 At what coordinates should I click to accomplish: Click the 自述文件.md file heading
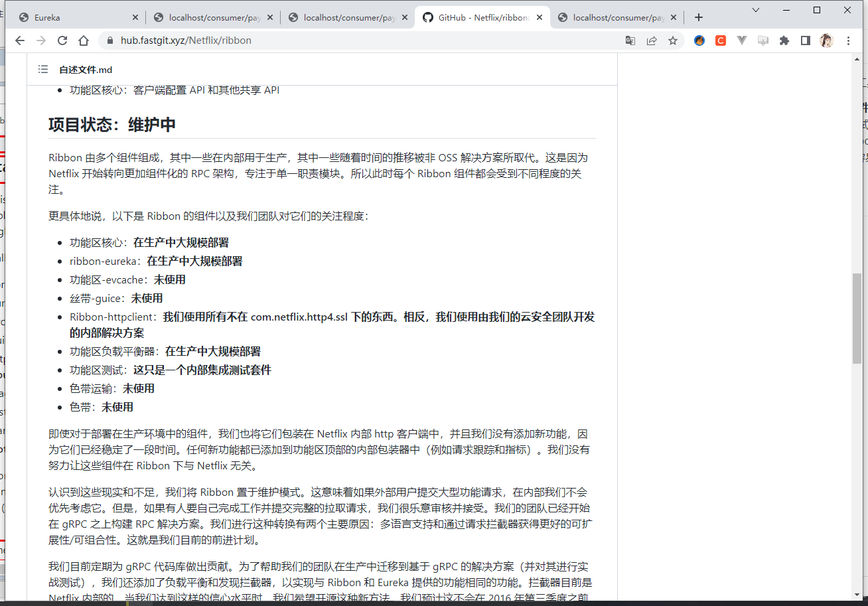(86, 69)
